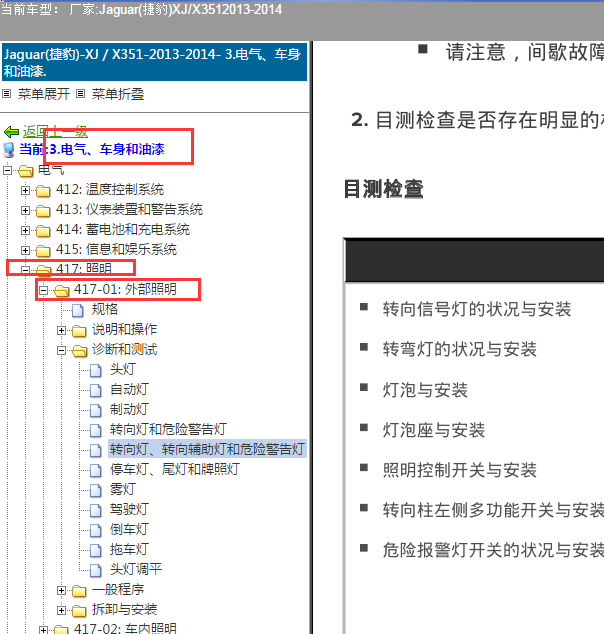The width and height of the screenshot is (604, 634).
Task: Open the 头灯 diagnostic page
Action: pos(123,370)
